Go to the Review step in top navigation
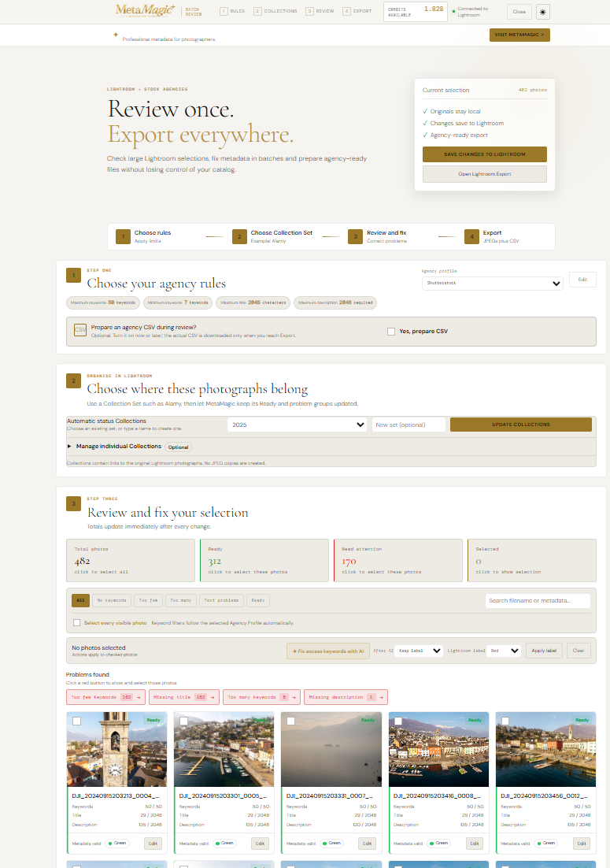Screen dimensions: 610x868 coord(320,11)
